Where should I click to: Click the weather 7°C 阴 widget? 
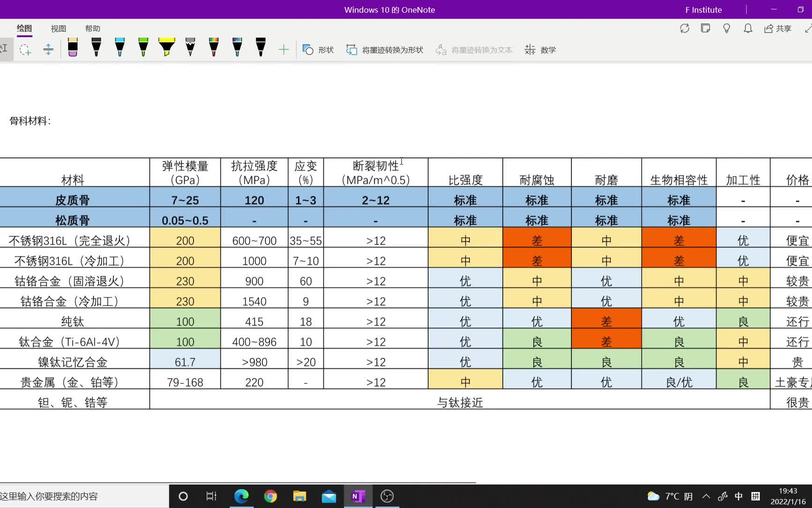670,496
